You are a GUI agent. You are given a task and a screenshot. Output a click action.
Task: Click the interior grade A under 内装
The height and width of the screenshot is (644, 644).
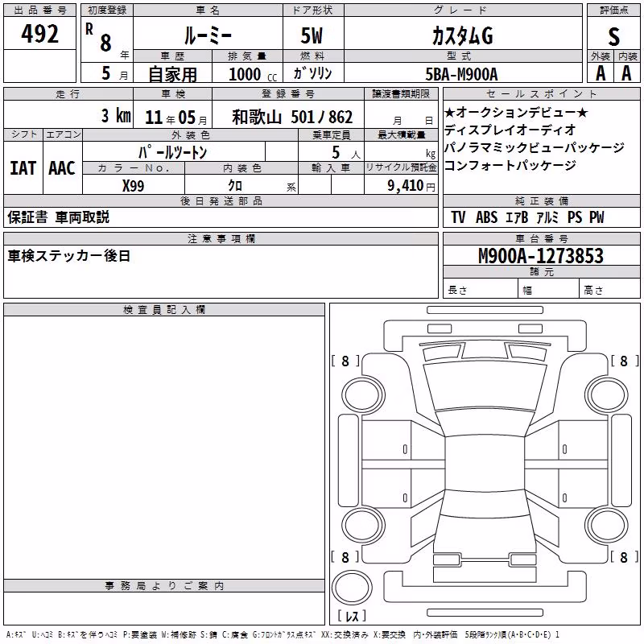click(626, 73)
